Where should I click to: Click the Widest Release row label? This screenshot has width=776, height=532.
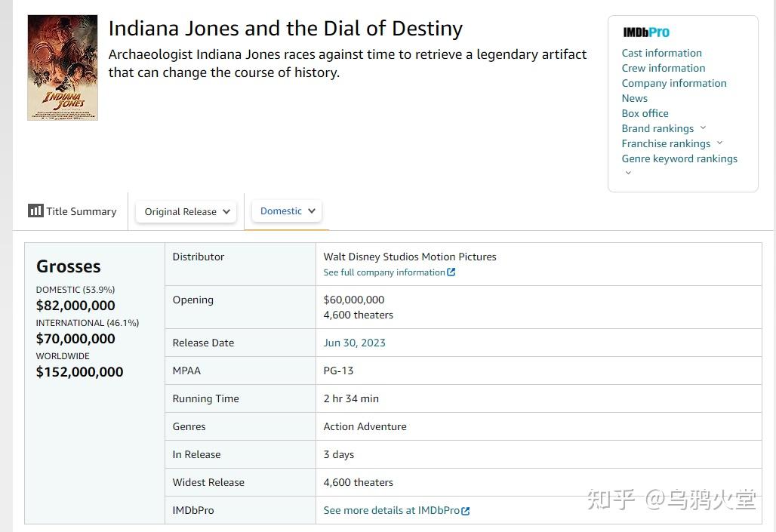pos(208,482)
